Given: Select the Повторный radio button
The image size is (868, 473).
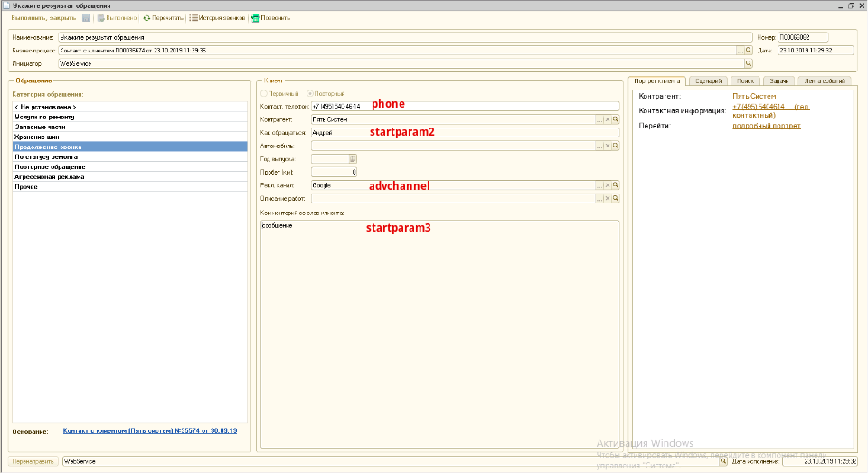Looking at the screenshot, I should [311, 93].
